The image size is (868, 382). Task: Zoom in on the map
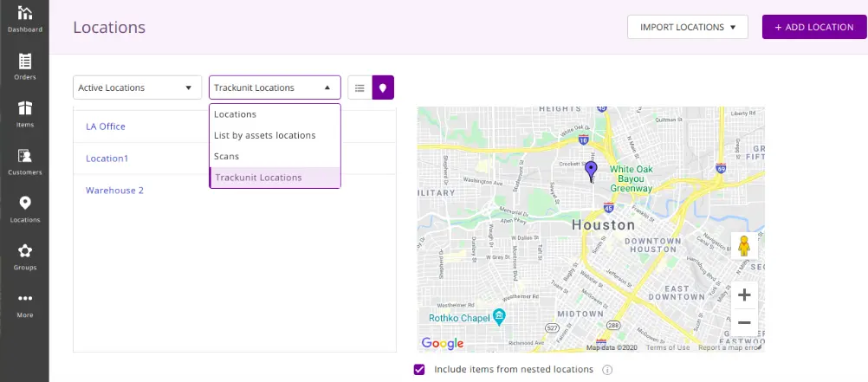coord(743,295)
